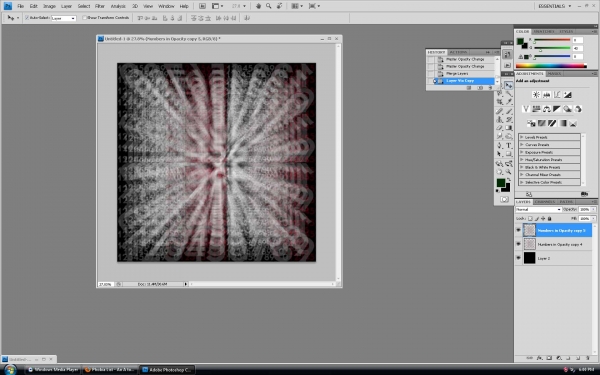Image resolution: width=600 pixels, height=375 pixels.
Task: Select the Type tool in the toolbox
Action: tap(509, 145)
